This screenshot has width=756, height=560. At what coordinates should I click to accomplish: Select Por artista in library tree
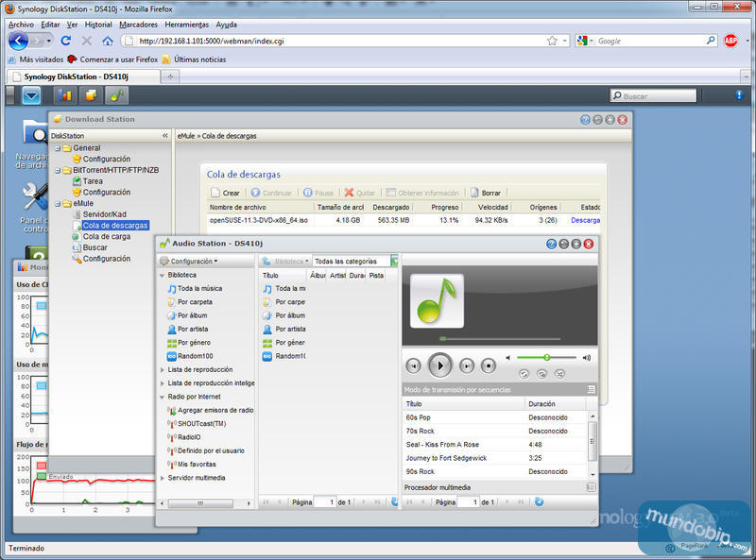tap(188, 330)
